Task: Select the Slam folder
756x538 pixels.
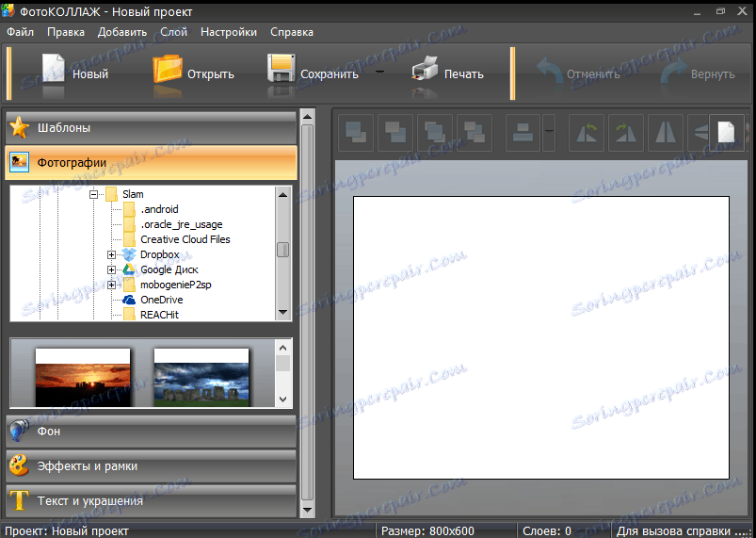Action: point(133,194)
